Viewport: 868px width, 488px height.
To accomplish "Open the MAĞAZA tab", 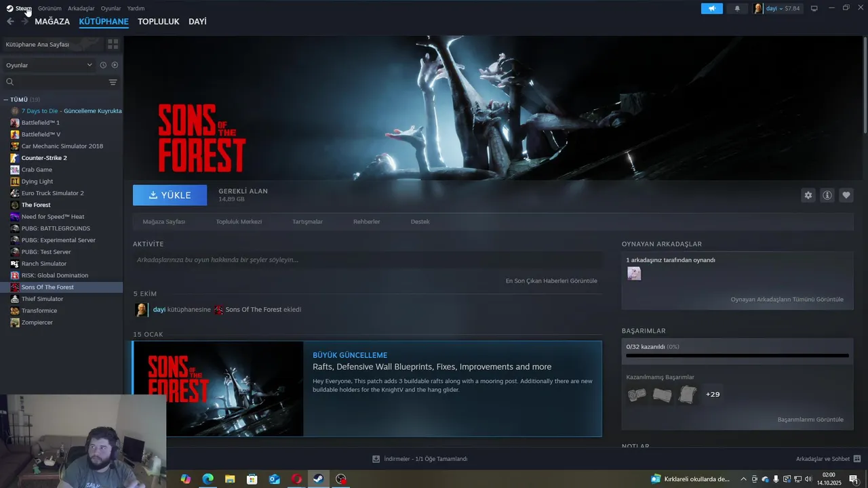I will (x=52, y=22).
